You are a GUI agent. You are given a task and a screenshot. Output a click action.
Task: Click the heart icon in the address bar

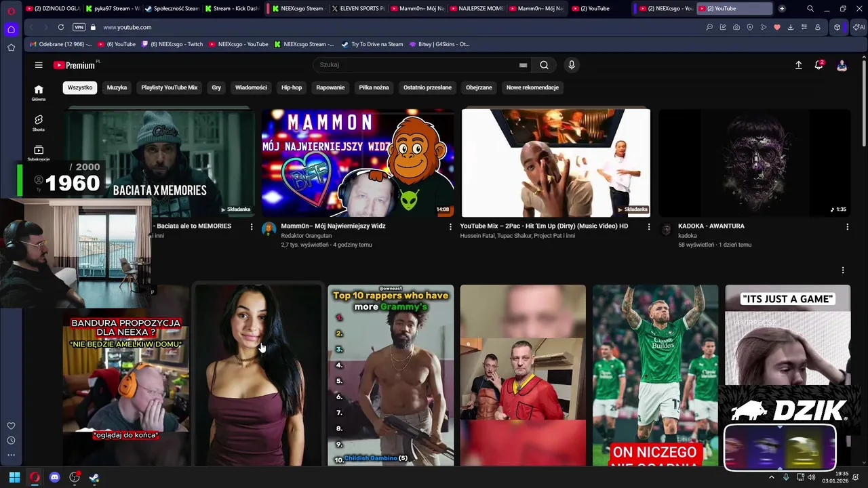tap(777, 27)
